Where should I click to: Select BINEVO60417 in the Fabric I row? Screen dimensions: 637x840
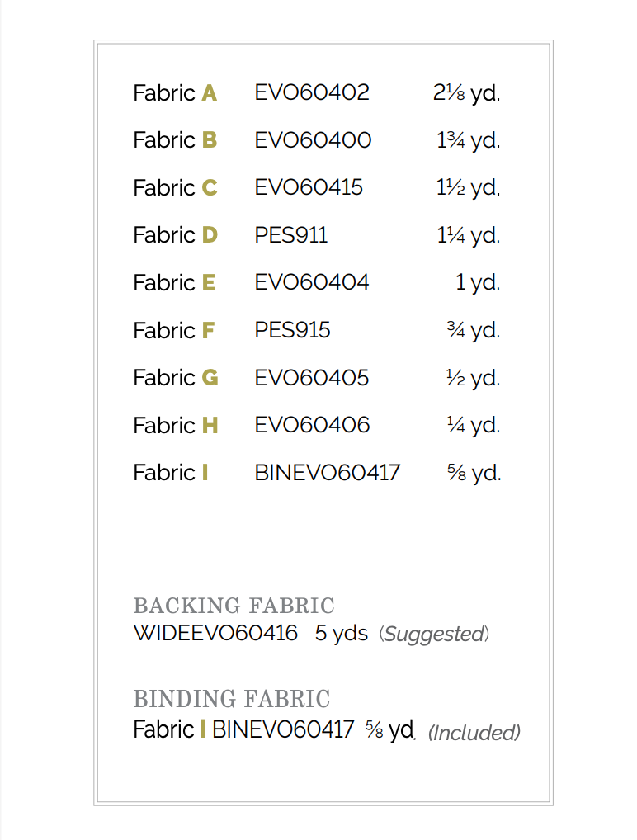pos(328,473)
